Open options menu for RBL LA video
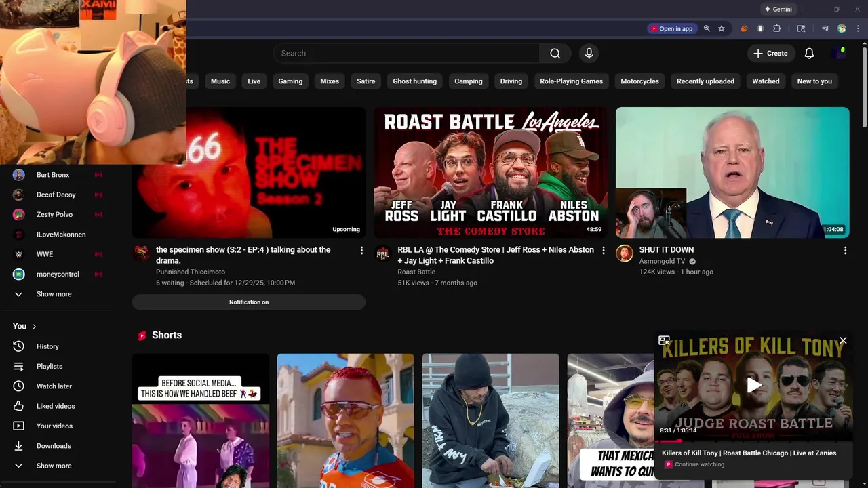The height and width of the screenshot is (488, 868). coord(603,251)
